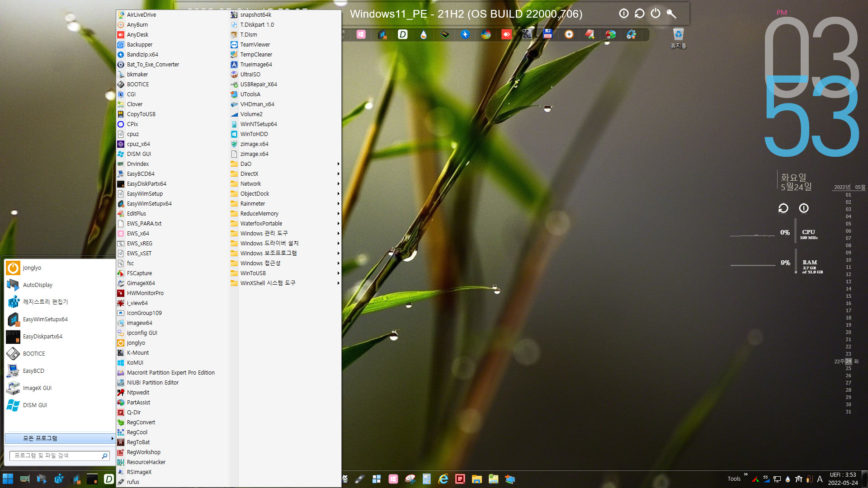Click the K-Mount icon in the dock
Image resolution: width=868 pixels, height=488 pixels.
(527, 34)
